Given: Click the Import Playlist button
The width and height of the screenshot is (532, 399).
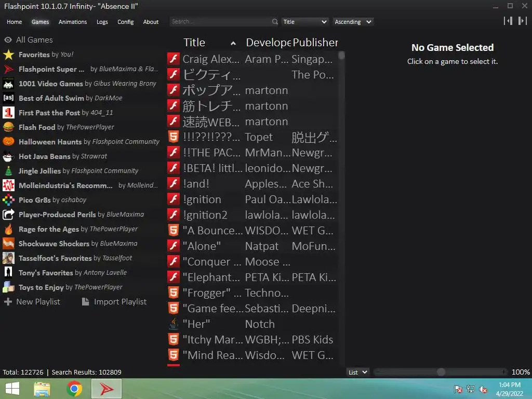Looking at the screenshot, I should click(114, 302).
